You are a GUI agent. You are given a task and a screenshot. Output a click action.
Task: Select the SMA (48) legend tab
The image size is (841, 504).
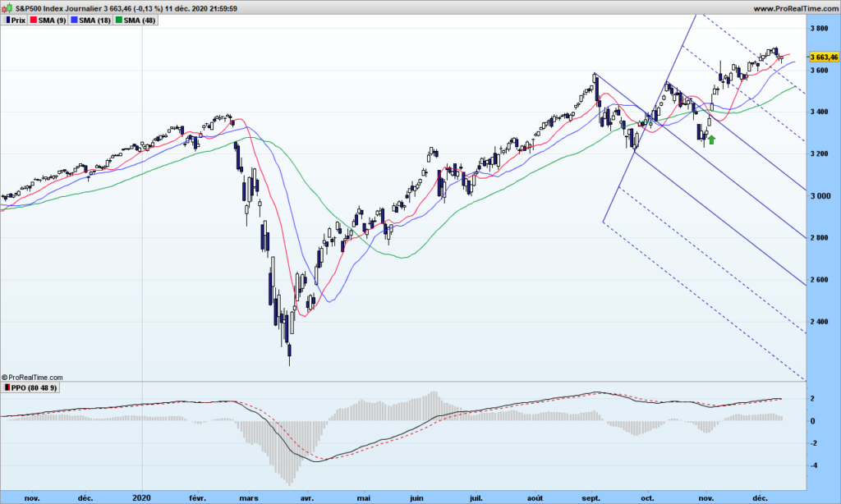point(136,21)
